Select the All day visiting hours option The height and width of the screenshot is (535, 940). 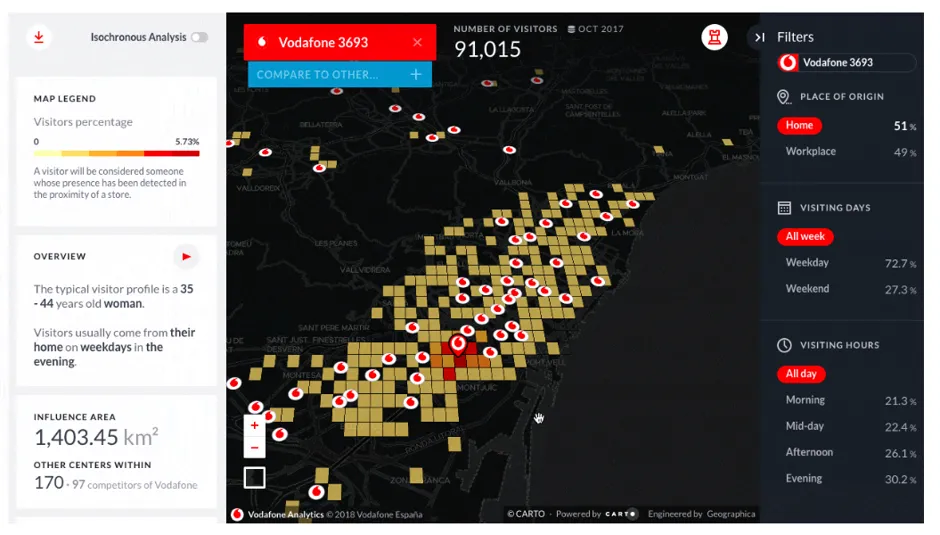tap(801, 374)
